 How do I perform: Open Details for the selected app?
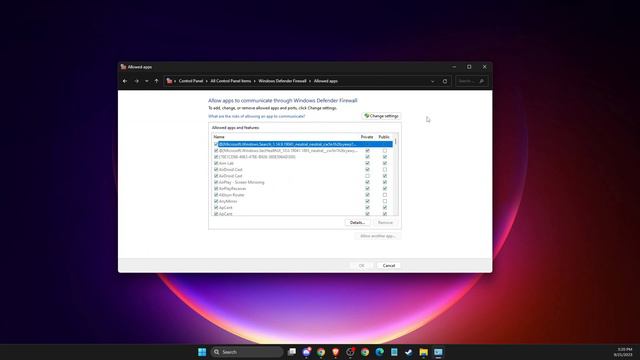point(357,222)
